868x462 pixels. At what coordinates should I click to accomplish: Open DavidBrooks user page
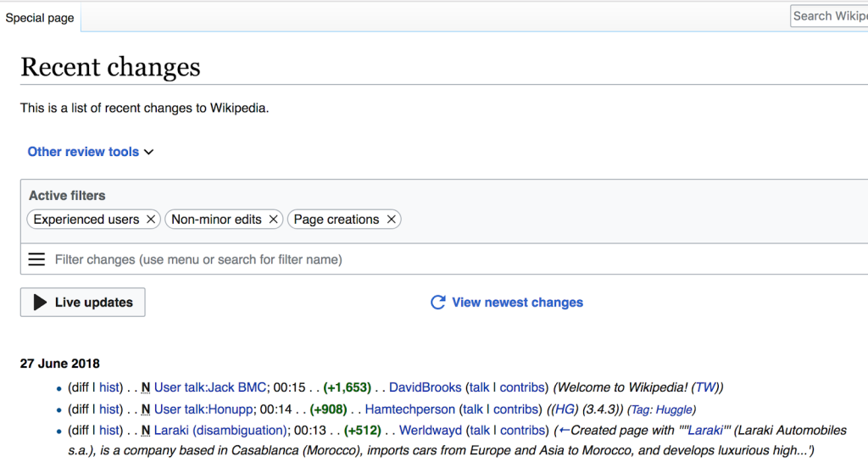(x=426, y=387)
